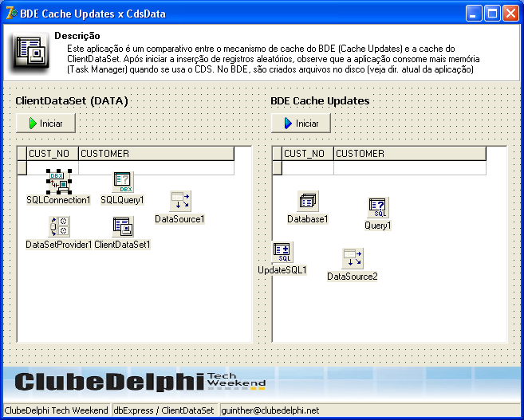Close the BDE Cache Updates window
The height and width of the screenshot is (420, 524).
(x=511, y=14)
